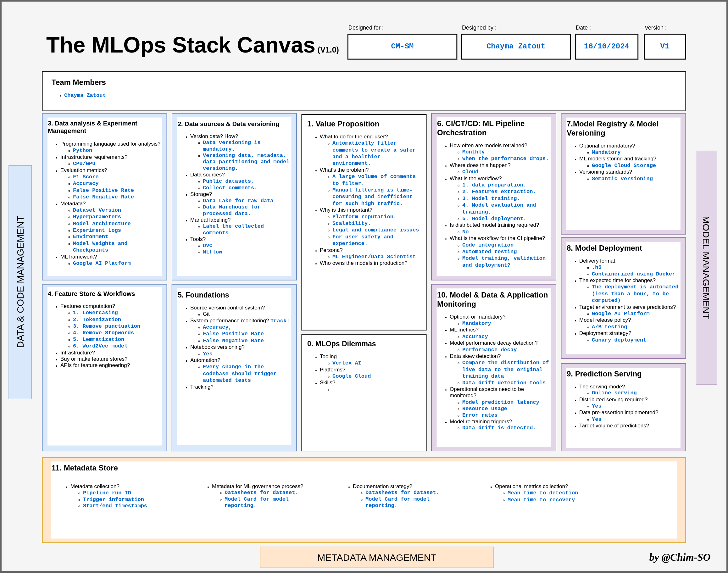This screenshot has width=728, height=573.
Task: Click 'Vertex AI' under Tooling
Action: coord(346,363)
